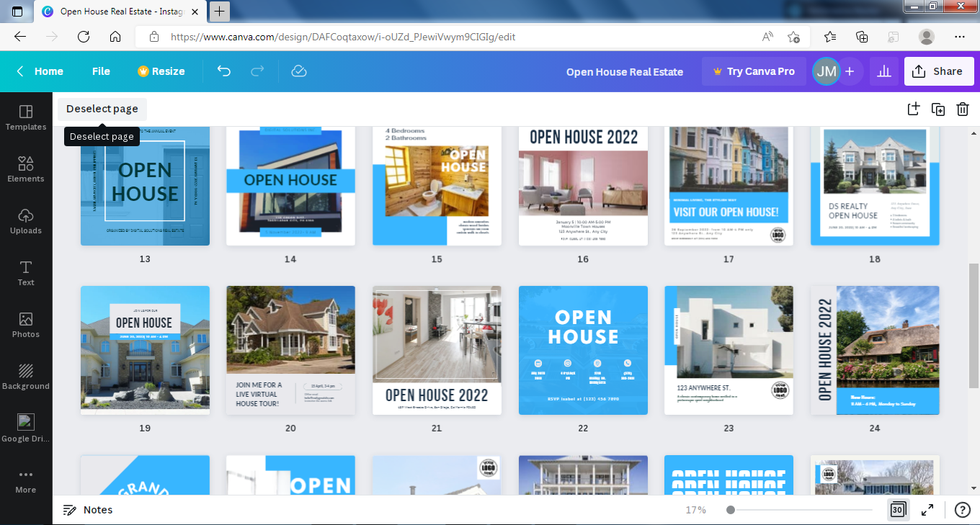Select page 22 blue Open House thumbnail
This screenshot has height=525, width=980.
coord(583,350)
